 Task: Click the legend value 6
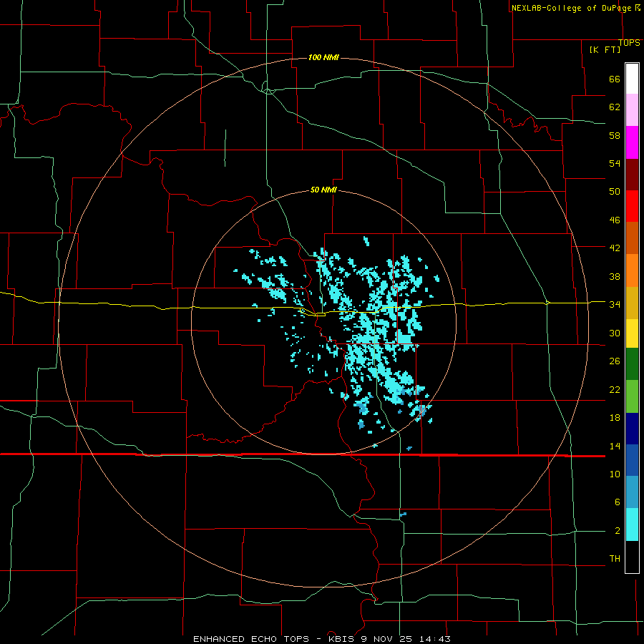617,502
